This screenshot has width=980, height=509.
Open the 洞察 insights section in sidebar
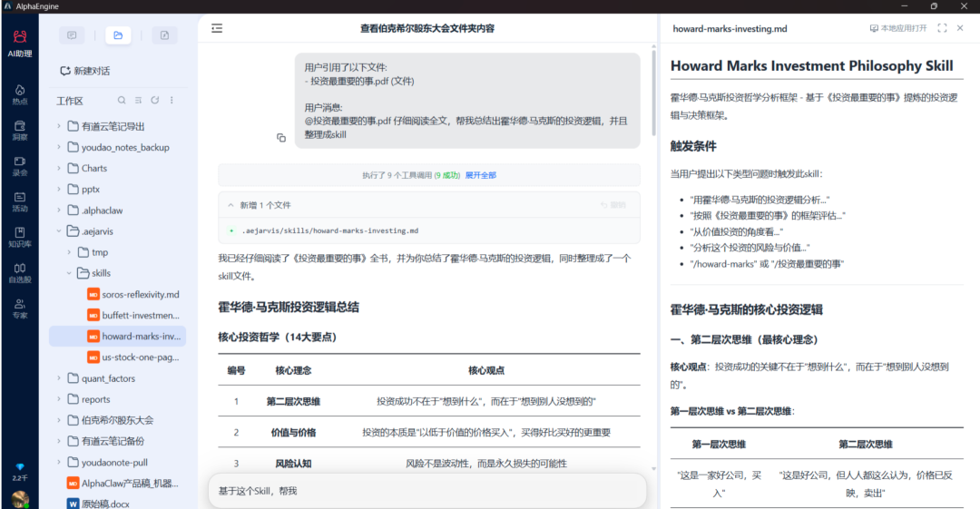tap(19, 130)
